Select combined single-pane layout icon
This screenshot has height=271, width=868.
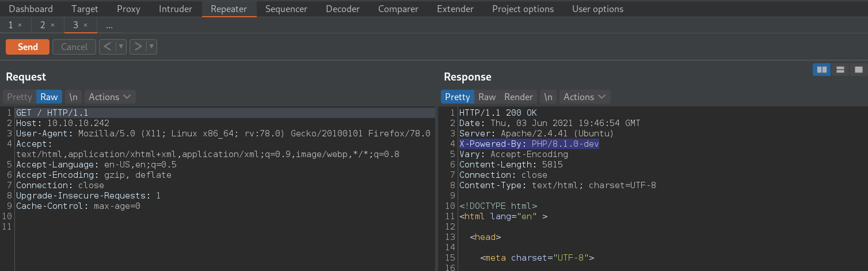tap(859, 70)
